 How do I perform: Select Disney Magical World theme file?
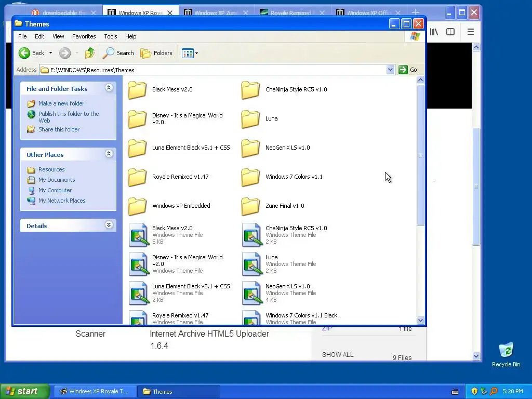(176, 264)
